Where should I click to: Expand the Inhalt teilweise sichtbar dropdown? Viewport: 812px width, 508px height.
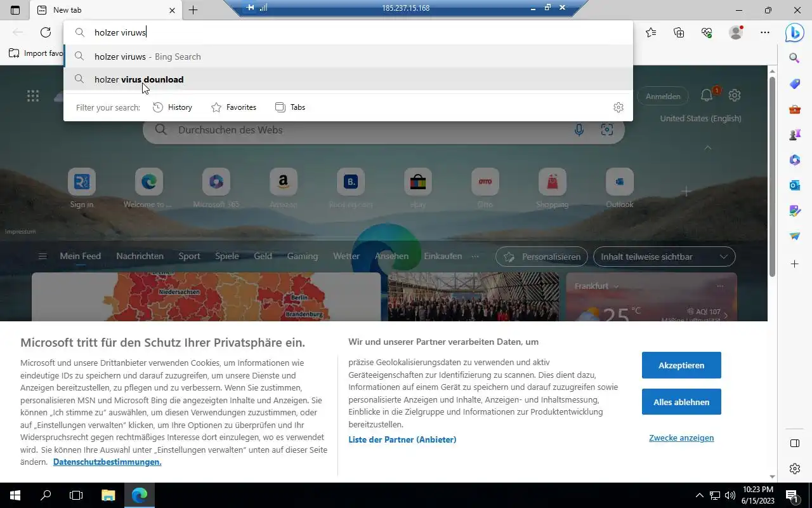pyautogui.click(x=664, y=257)
